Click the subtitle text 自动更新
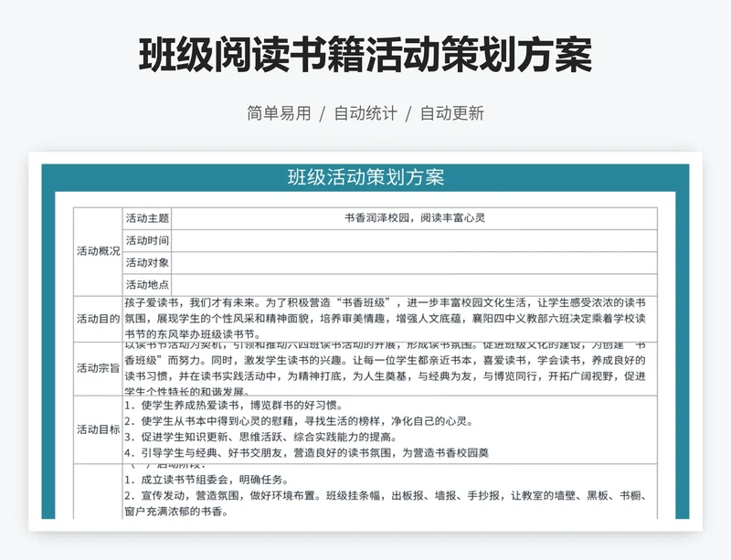Screen dimensions: 731x560 point(452,113)
